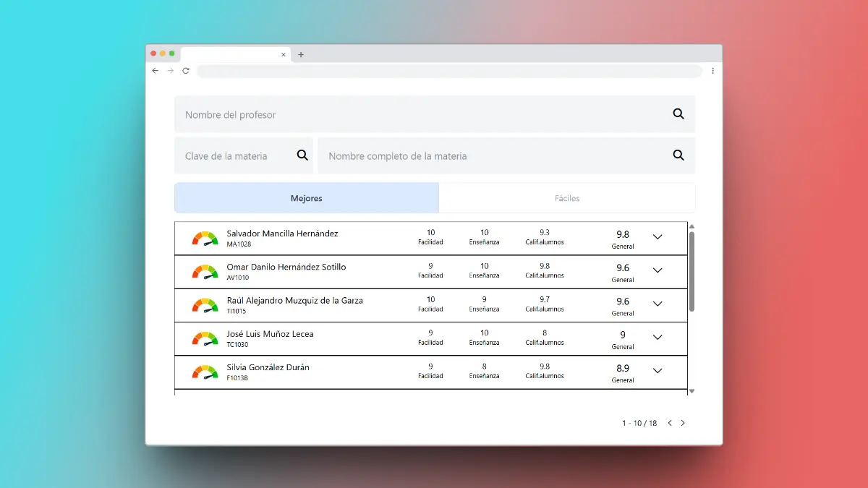Focus the Nombre del profesor input
This screenshot has height=488, width=868.
pos(420,114)
